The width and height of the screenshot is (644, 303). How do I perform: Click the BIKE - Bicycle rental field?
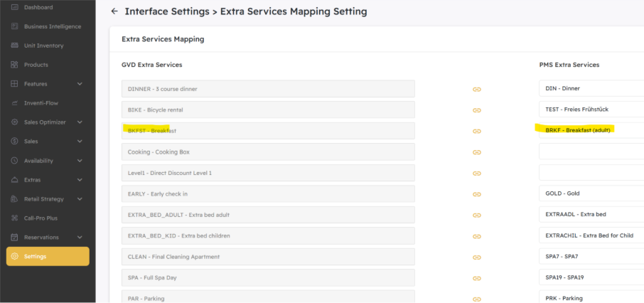coord(268,110)
